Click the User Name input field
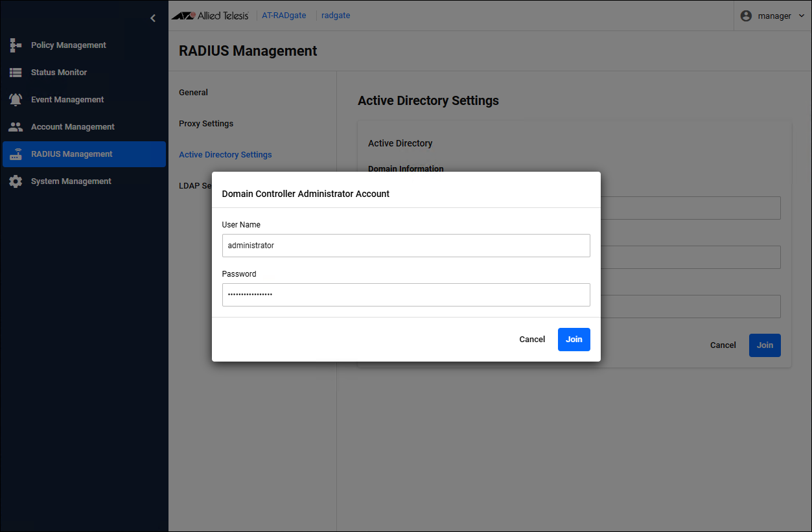The width and height of the screenshot is (812, 532). tap(406, 246)
